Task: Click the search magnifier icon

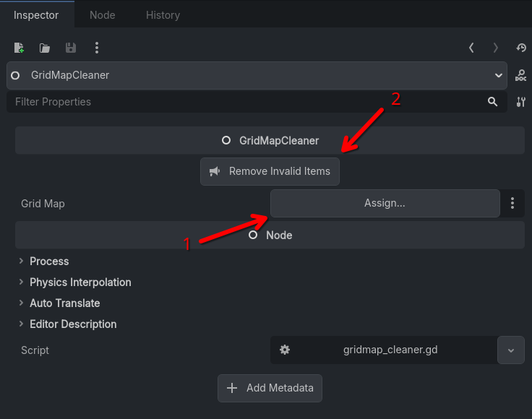Action: (x=493, y=102)
